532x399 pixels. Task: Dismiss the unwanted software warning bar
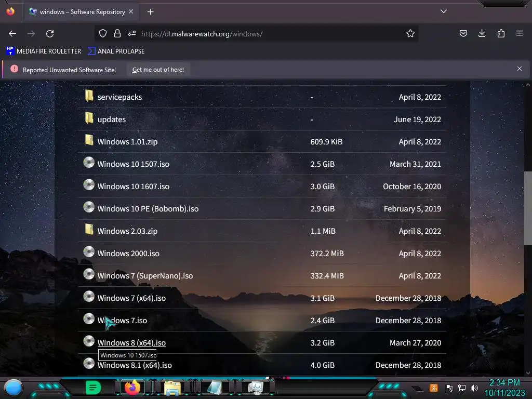tap(519, 69)
